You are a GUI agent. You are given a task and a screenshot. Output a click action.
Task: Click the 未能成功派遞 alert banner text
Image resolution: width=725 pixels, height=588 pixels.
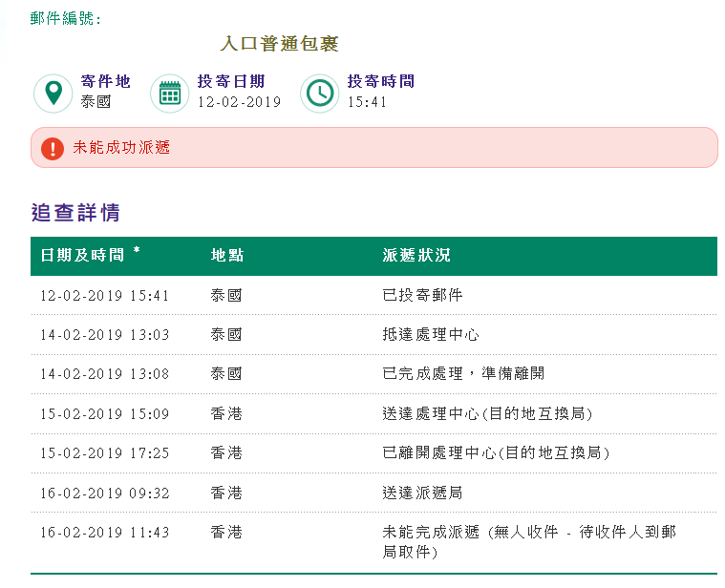121,148
